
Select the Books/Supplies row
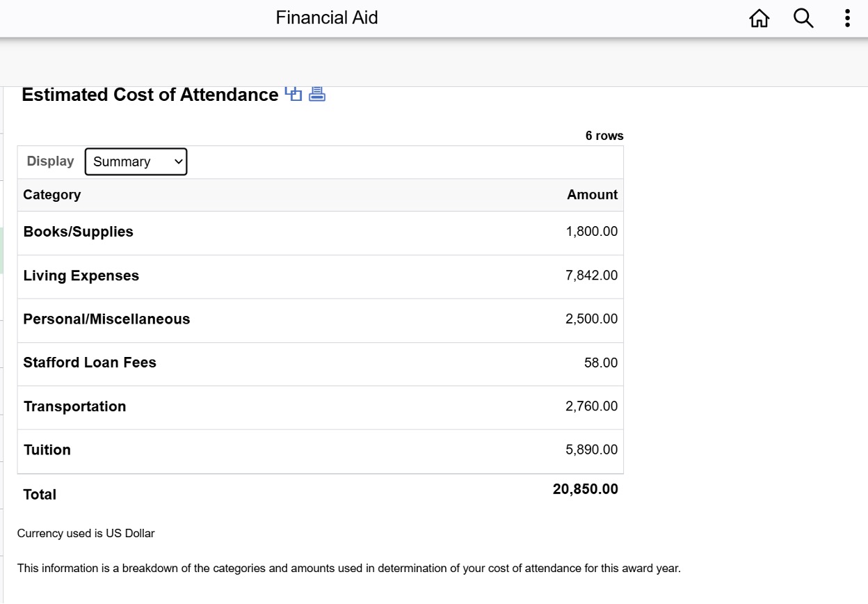(x=321, y=232)
